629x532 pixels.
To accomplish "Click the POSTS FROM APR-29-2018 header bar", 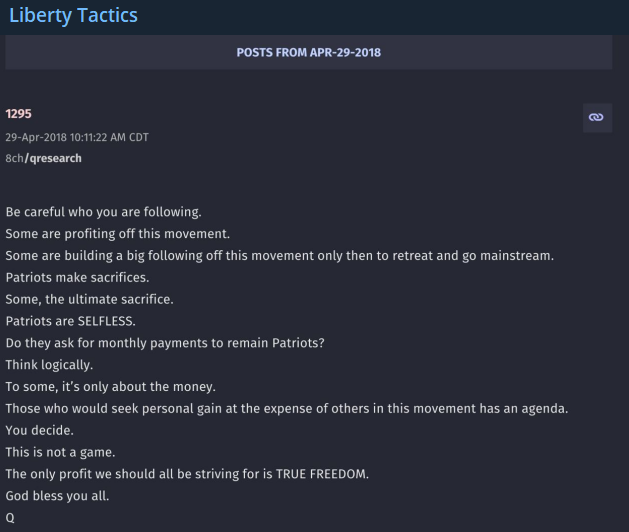I will click(308, 52).
